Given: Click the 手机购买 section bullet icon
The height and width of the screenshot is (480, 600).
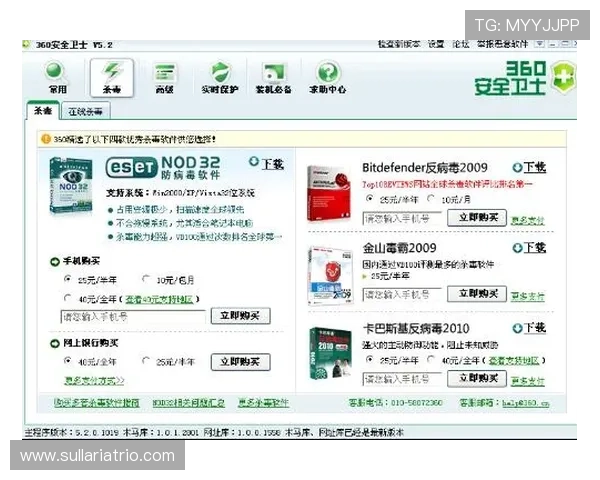Looking at the screenshot, I should point(55,262).
